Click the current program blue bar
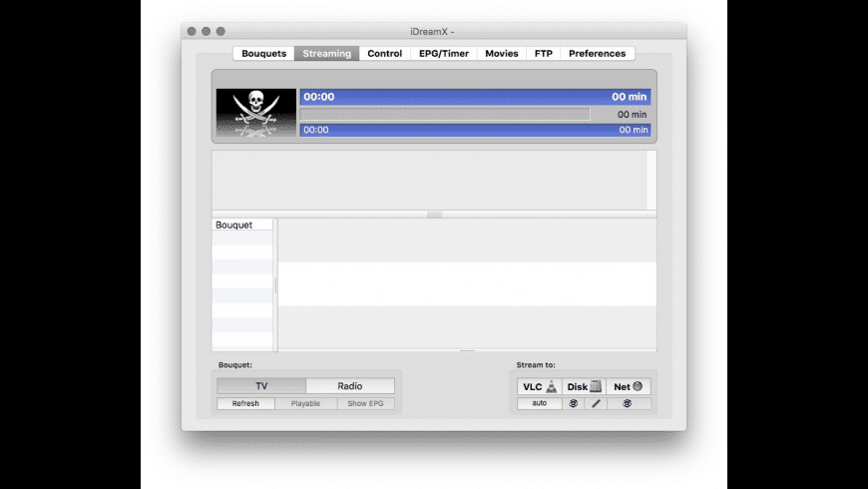This screenshot has height=489, width=868. (x=476, y=97)
